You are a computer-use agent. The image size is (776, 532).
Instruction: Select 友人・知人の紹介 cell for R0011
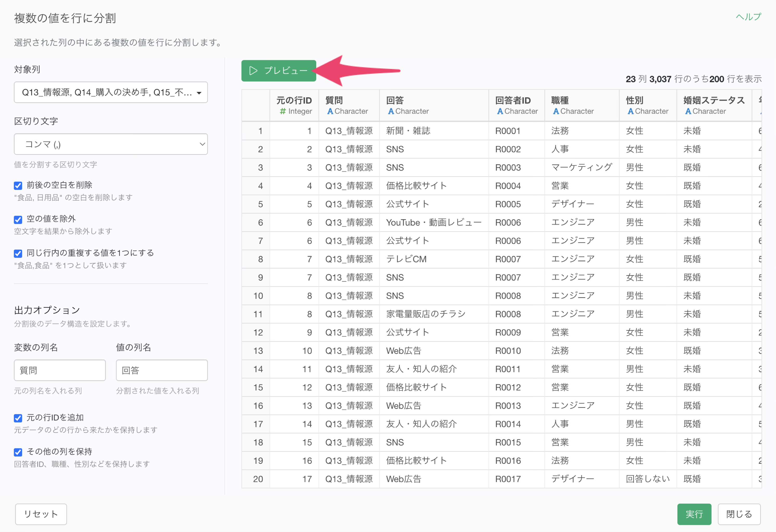(434, 369)
